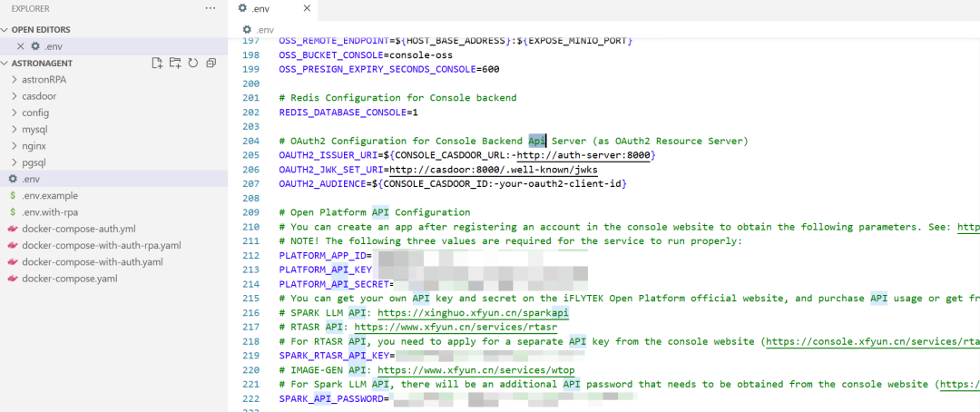This screenshot has height=412, width=980.
Task: Click OSS_PRESIGN_EXPIRY_SECONDS_CONSOLE=600 text
Action: pos(388,69)
